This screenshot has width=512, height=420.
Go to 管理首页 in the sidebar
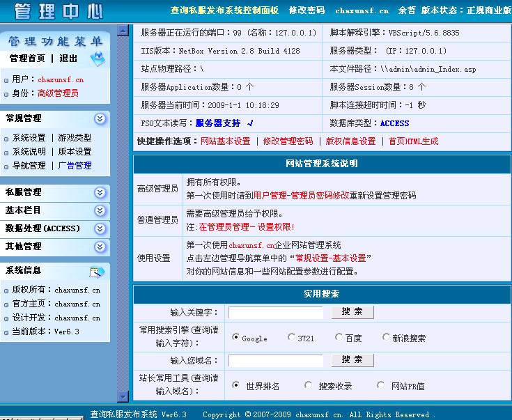28,59
